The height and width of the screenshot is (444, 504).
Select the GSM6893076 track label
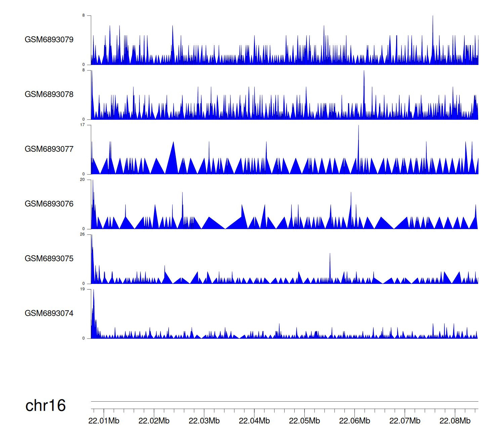pos(49,204)
